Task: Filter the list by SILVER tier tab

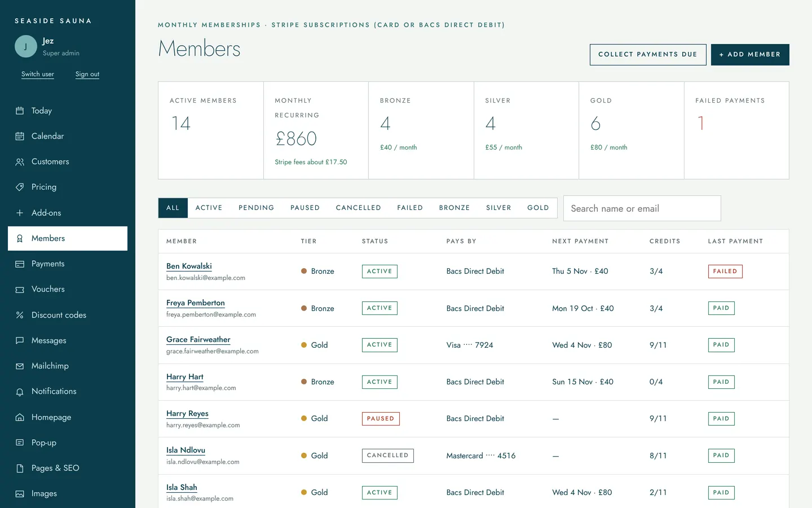Action: (x=499, y=208)
